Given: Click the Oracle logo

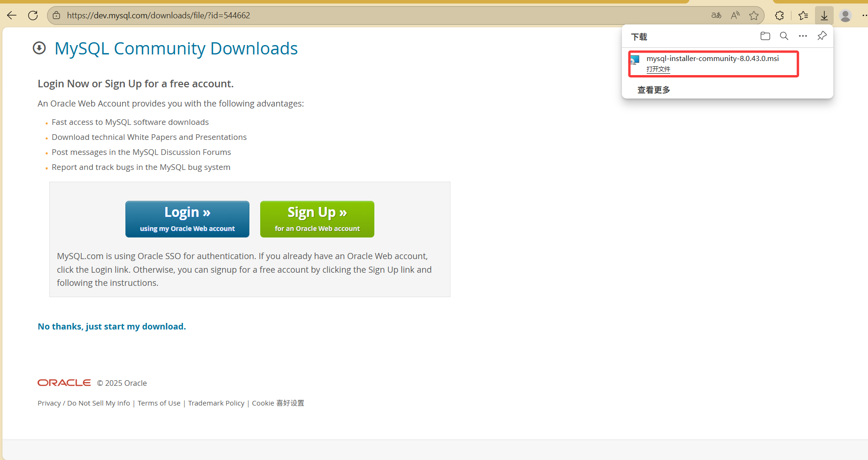Looking at the screenshot, I should click(64, 383).
